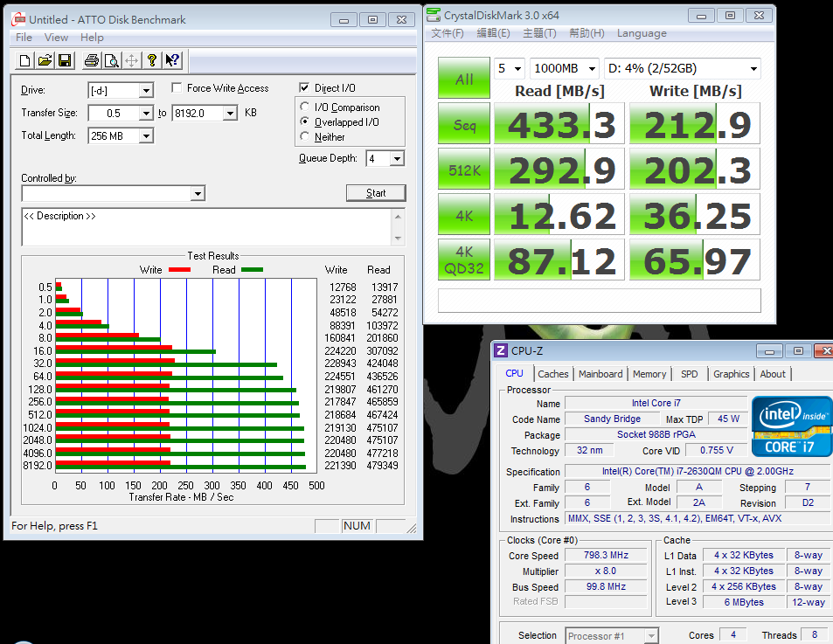The height and width of the screenshot is (644, 833).
Task: Open CrystalDiskMark 幫助(H) menu
Action: point(587,33)
